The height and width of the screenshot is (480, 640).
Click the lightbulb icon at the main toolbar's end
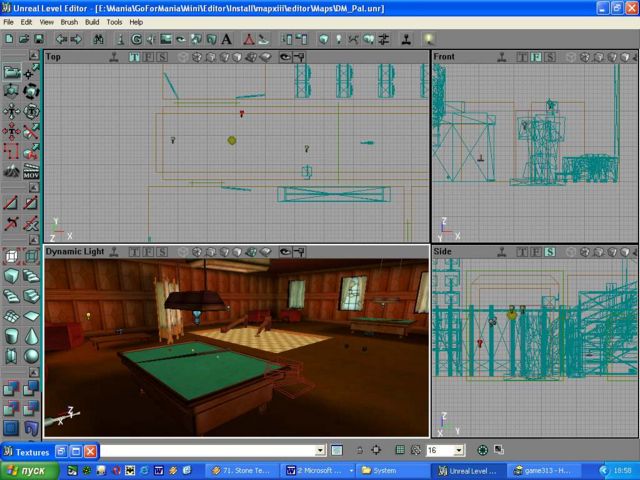click(x=428, y=39)
